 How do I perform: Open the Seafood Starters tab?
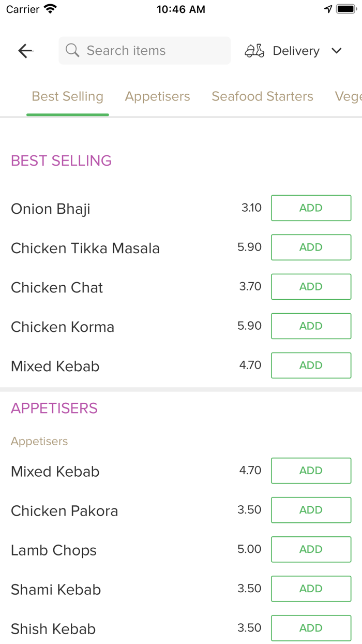(262, 96)
